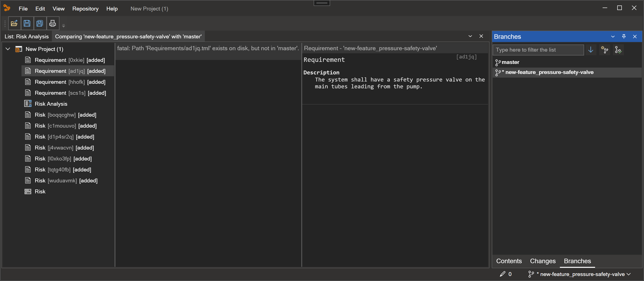Close the active comparison document tab
The image size is (644, 281).
(x=481, y=36)
